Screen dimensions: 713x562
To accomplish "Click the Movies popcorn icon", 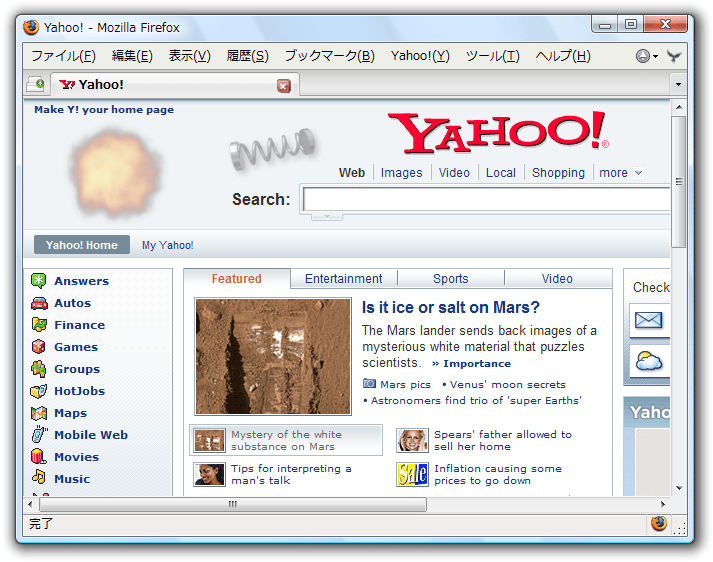I will click(x=39, y=457).
